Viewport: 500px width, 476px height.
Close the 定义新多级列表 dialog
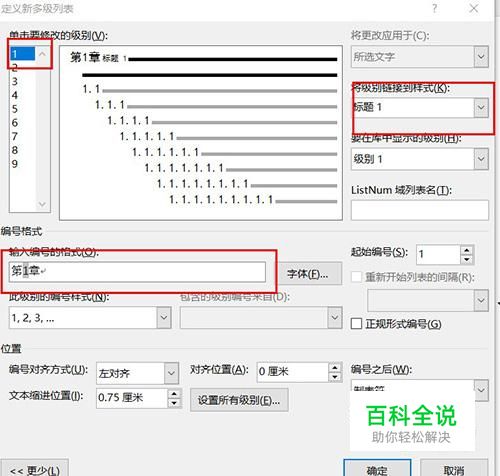474,8
